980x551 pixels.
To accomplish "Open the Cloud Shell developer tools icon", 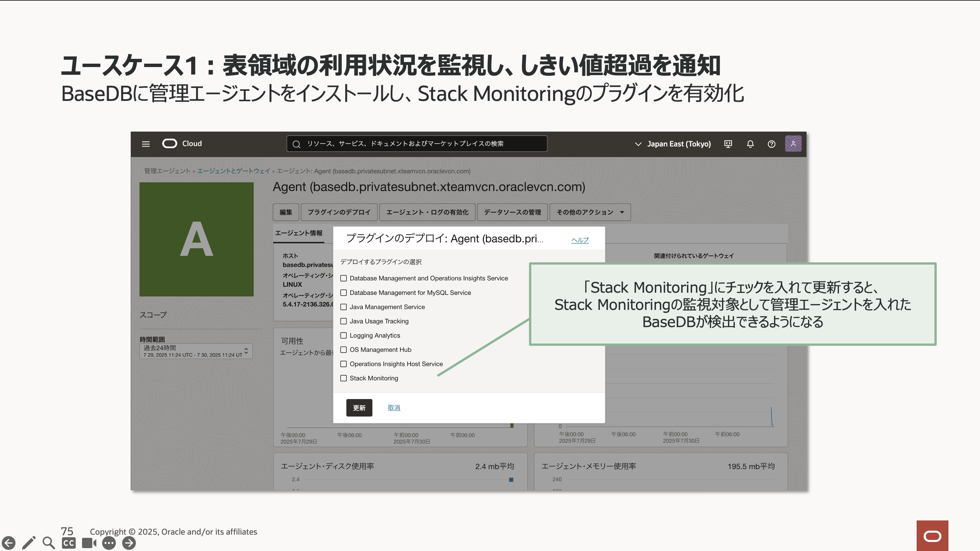I will tap(728, 144).
